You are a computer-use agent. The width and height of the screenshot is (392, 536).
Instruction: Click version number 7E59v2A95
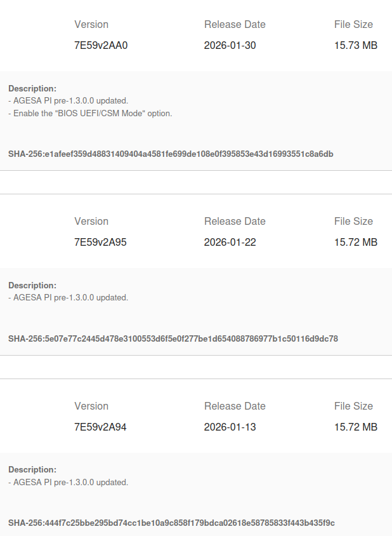pos(100,242)
